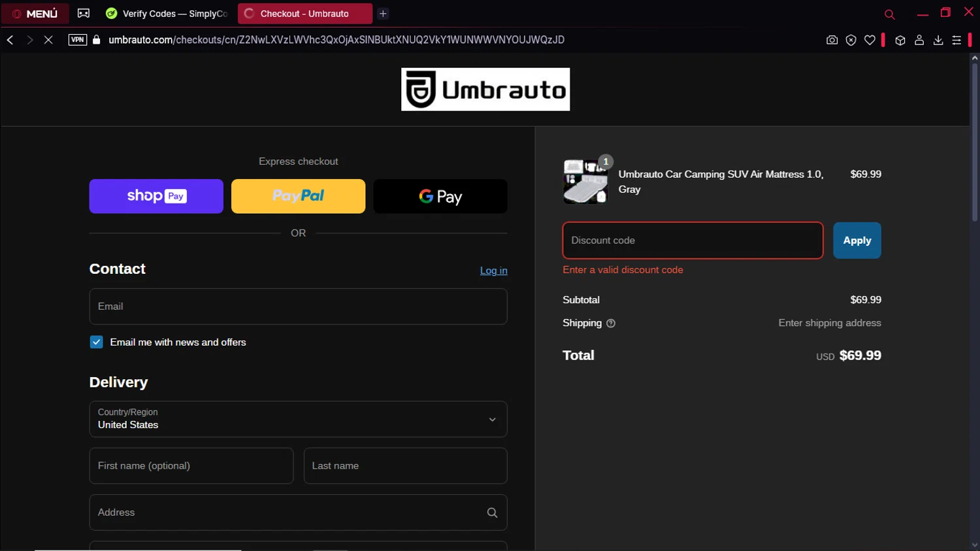Focus the Discount code field
This screenshot has width=980, height=551.
click(x=693, y=241)
